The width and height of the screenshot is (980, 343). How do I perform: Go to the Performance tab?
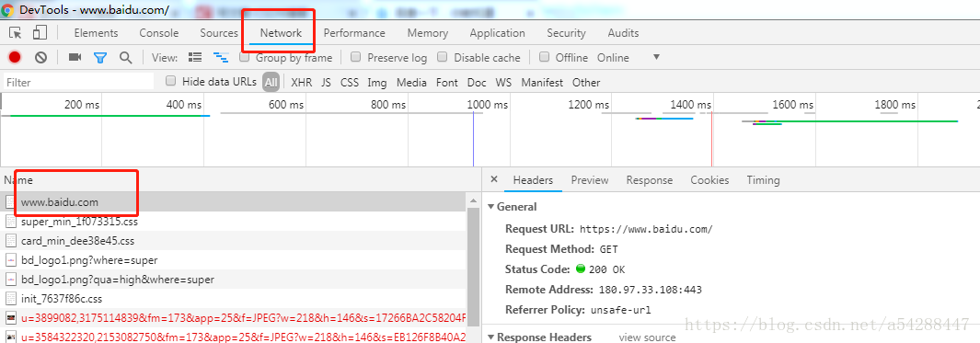point(354,33)
